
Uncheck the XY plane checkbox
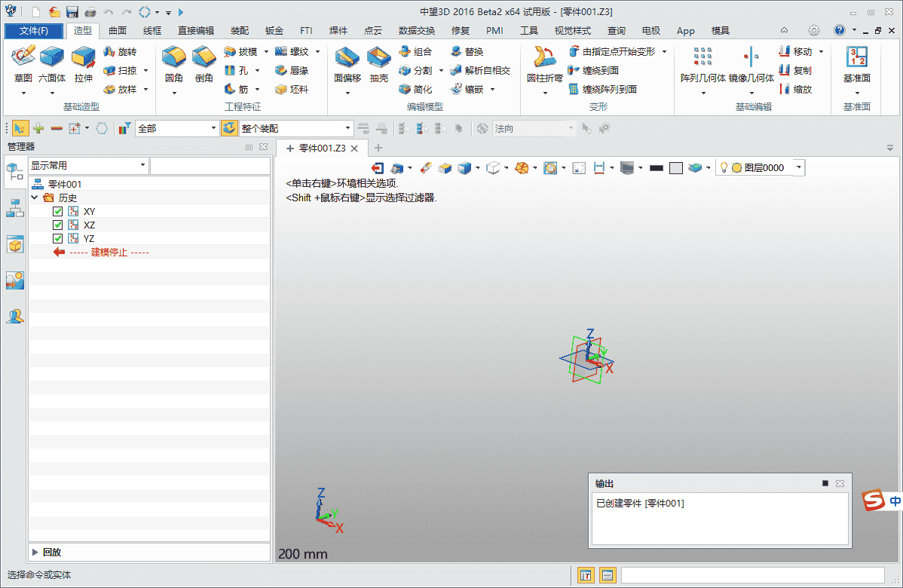[58, 212]
